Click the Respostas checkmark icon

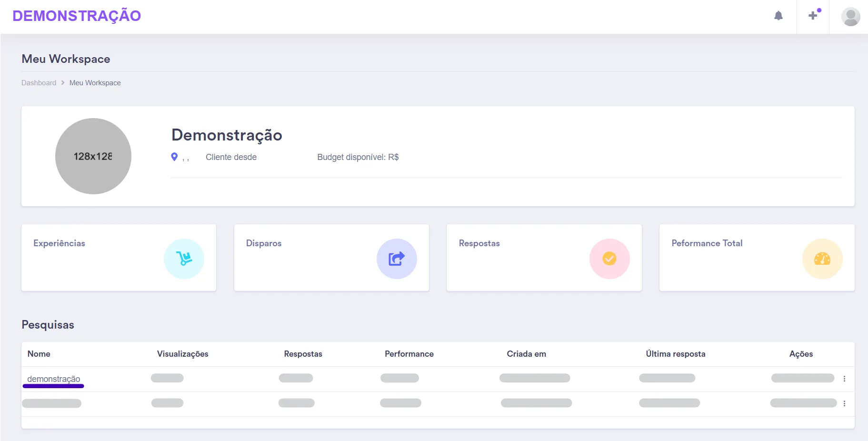click(609, 259)
